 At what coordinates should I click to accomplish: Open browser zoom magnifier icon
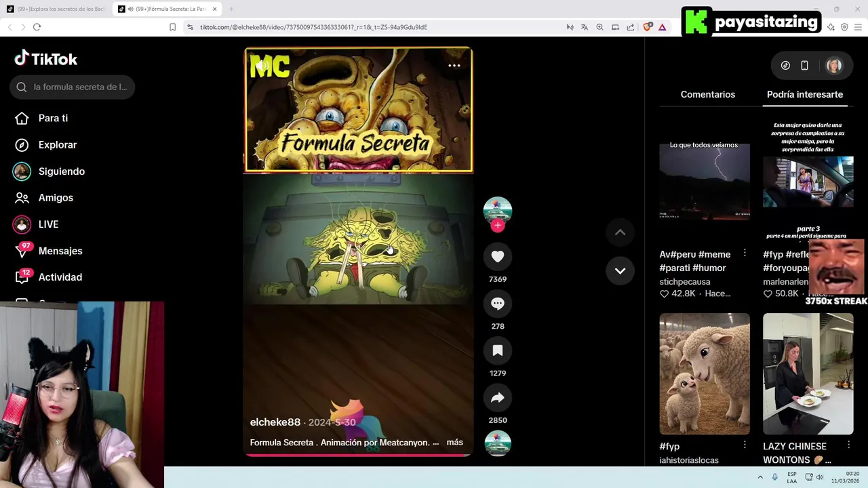click(x=599, y=27)
